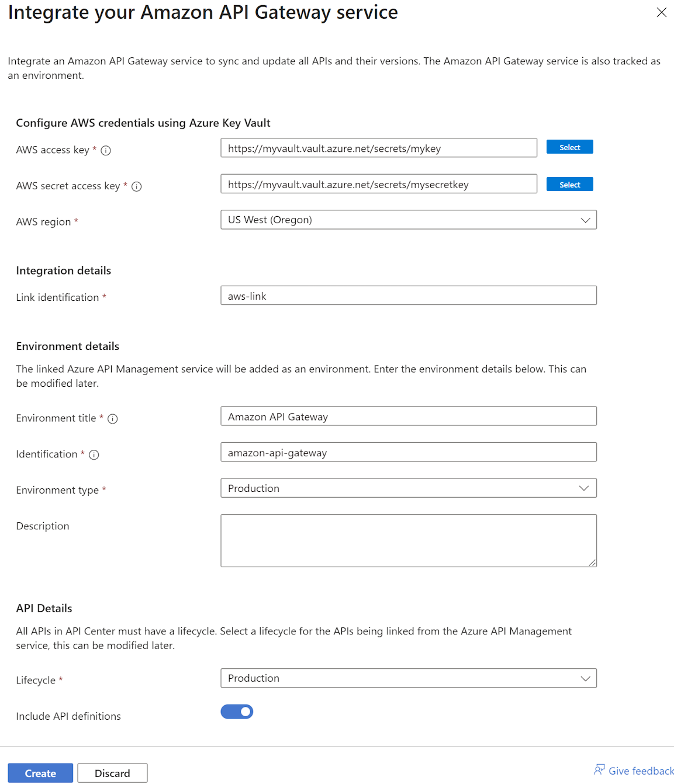The height and width of the screenshot is (784, 674).
Task: Click the Give feedback icon
Action: (x=600, y=769)
